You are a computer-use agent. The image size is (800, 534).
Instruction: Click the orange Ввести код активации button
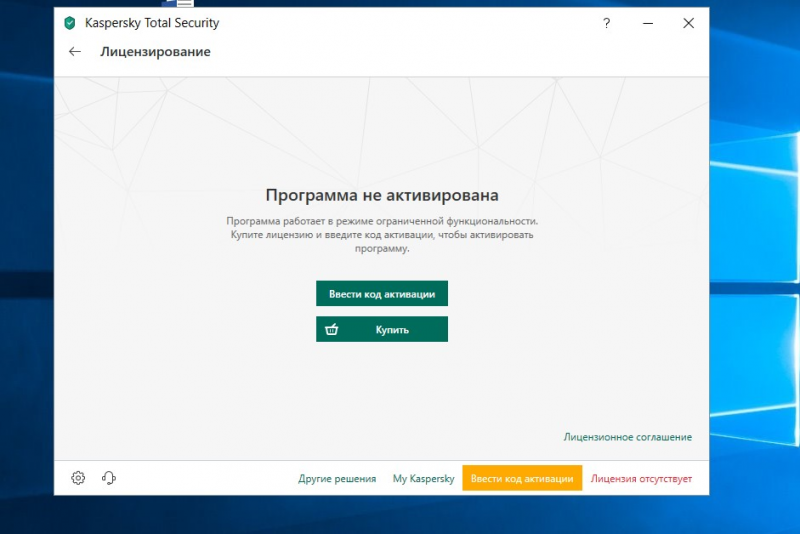pos(522,478)
